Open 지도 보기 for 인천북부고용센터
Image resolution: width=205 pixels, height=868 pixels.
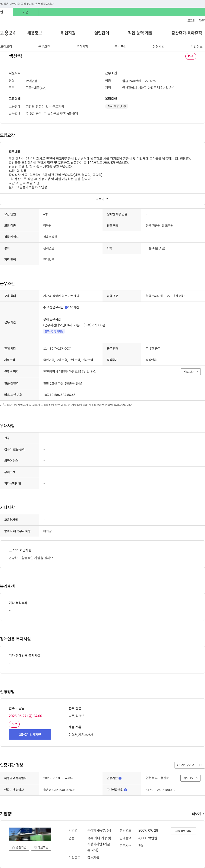point(190,778)
